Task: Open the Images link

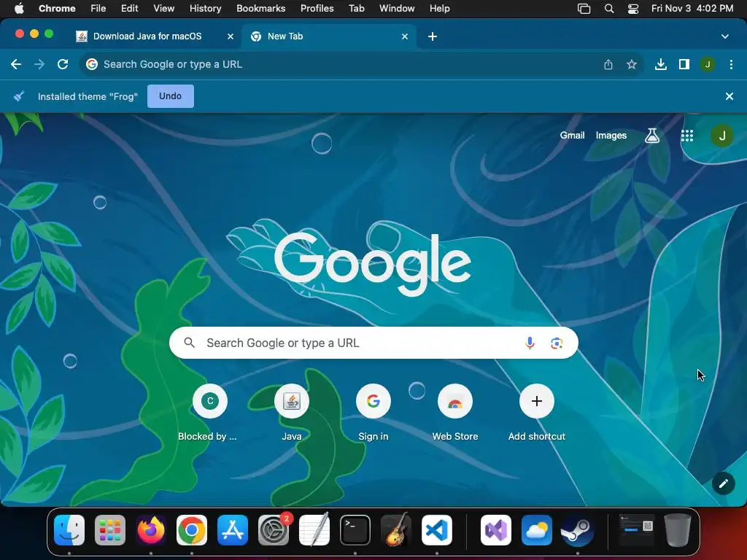Action: (611, 135)
